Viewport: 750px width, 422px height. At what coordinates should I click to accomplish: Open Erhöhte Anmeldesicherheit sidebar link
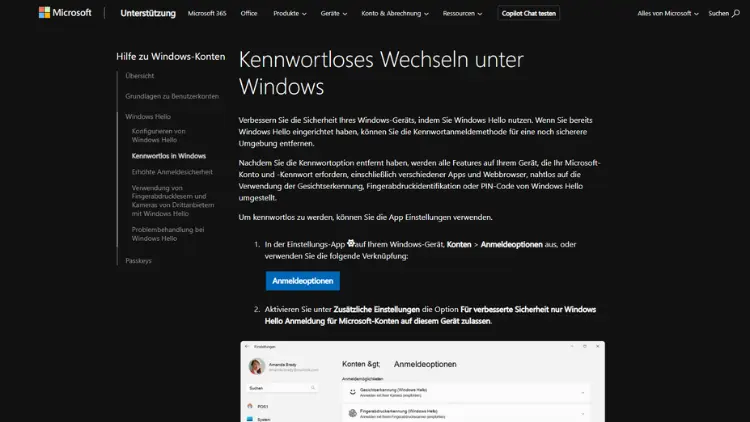point(172,172)
